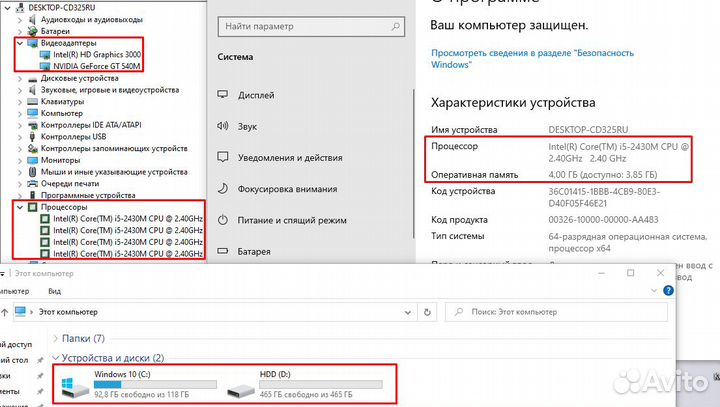Click the Звук speaker icon in Settings
This screenshot has width=720, height=407.
click(223, 126)
